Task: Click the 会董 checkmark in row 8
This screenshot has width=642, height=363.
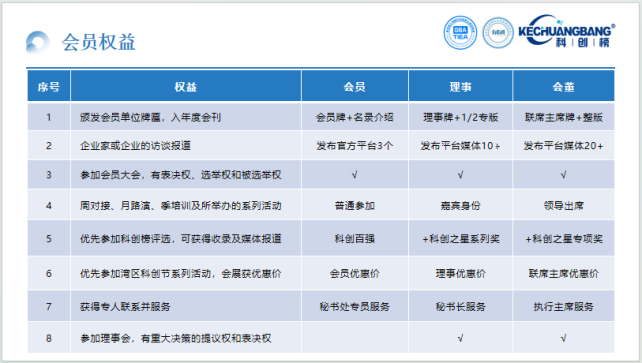Action: [563, 338]
